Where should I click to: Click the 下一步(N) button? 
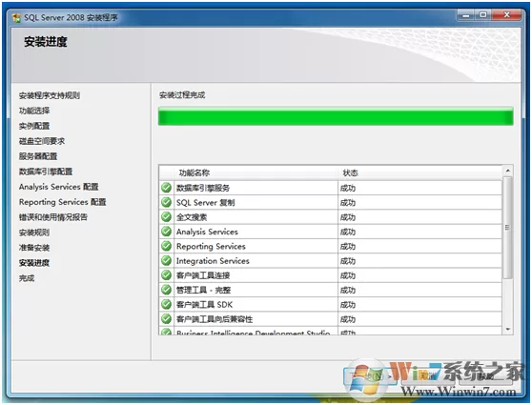tap(371, 376)
